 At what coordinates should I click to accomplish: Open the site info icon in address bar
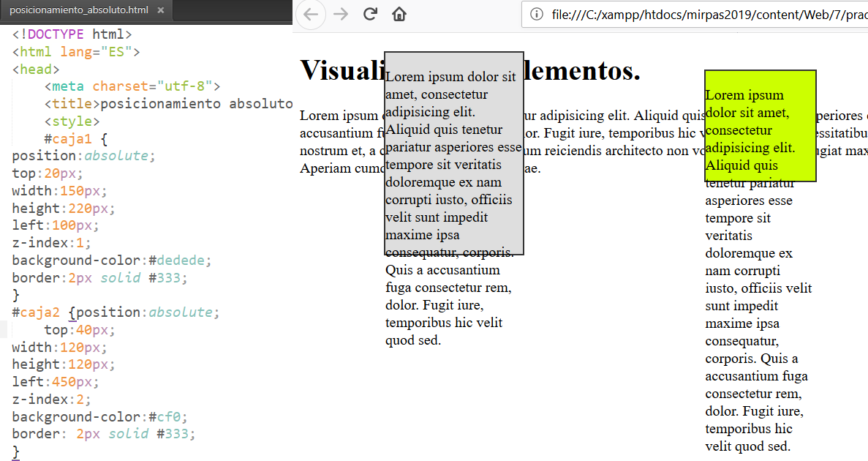(x=537, y=15)
